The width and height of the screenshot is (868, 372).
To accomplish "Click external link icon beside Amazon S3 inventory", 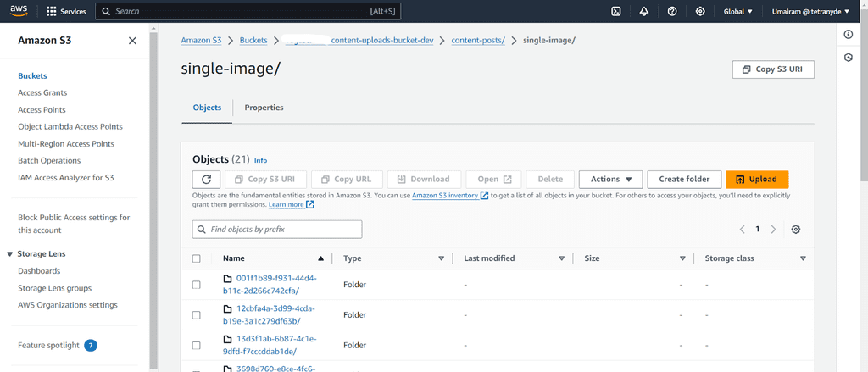I will tap(484, 196).
